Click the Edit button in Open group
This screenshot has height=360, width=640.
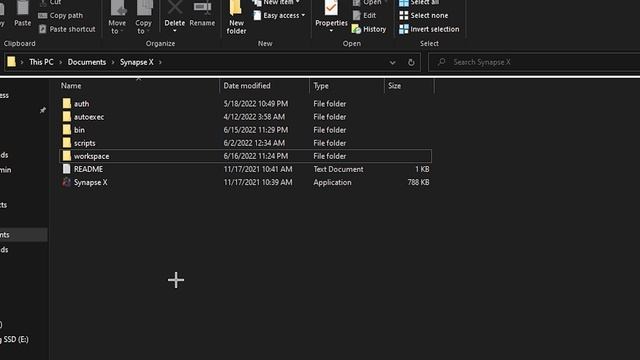click(364, 16)
